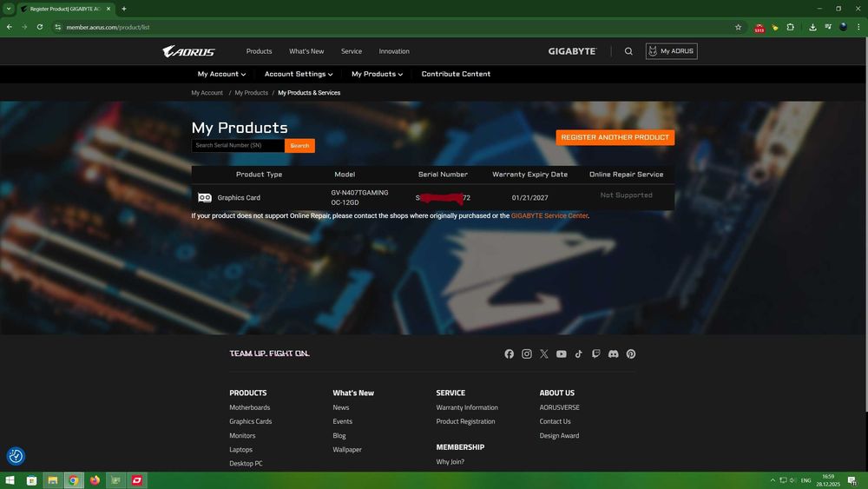The width and height of the screenshot is (868, 489).
Task: Open a new browser tab
Action: click(x=124, y=9)
